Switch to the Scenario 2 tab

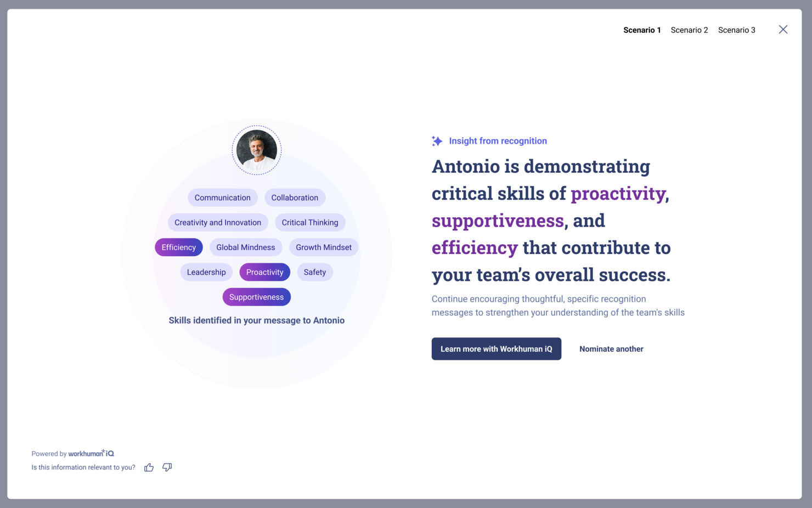coord(689,30)
